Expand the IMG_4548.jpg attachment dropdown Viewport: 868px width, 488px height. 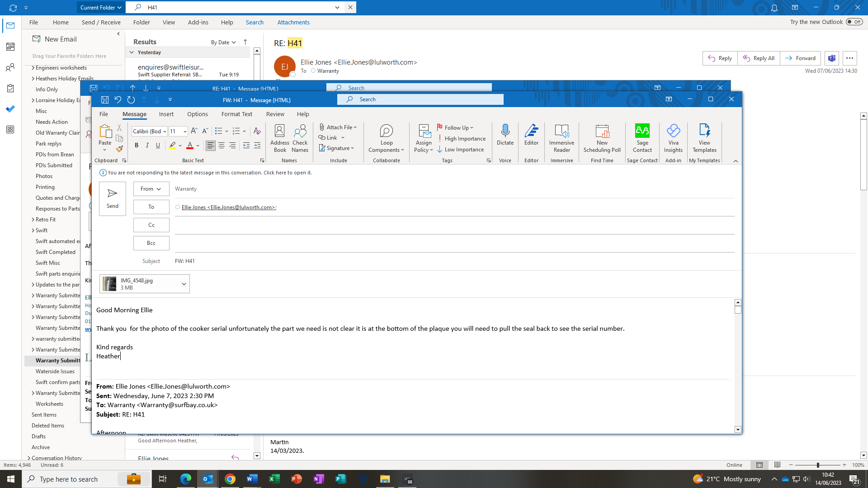coord(184,284)
